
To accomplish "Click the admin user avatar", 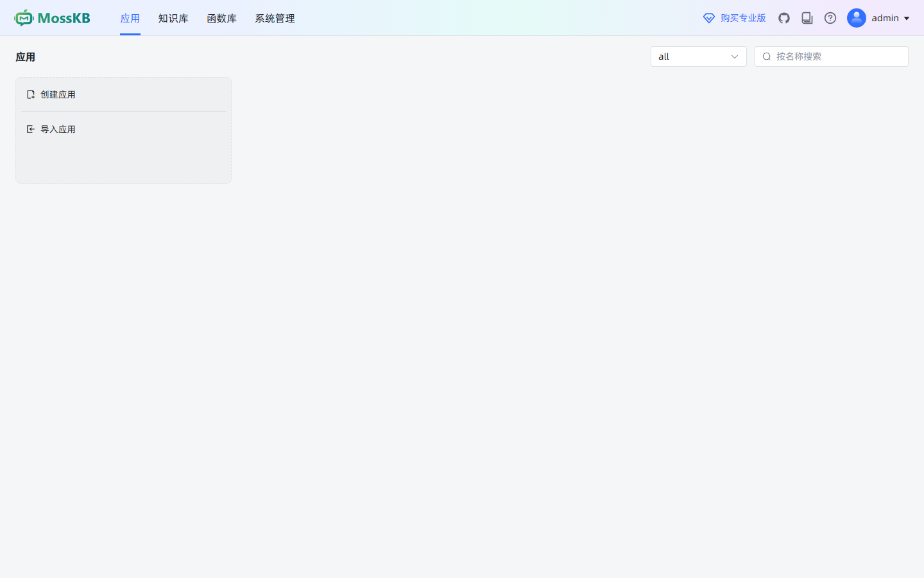I will [857, 18].
